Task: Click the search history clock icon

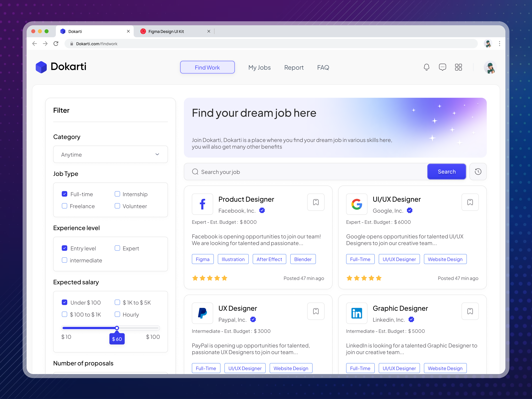Action: tap(478, 171)
